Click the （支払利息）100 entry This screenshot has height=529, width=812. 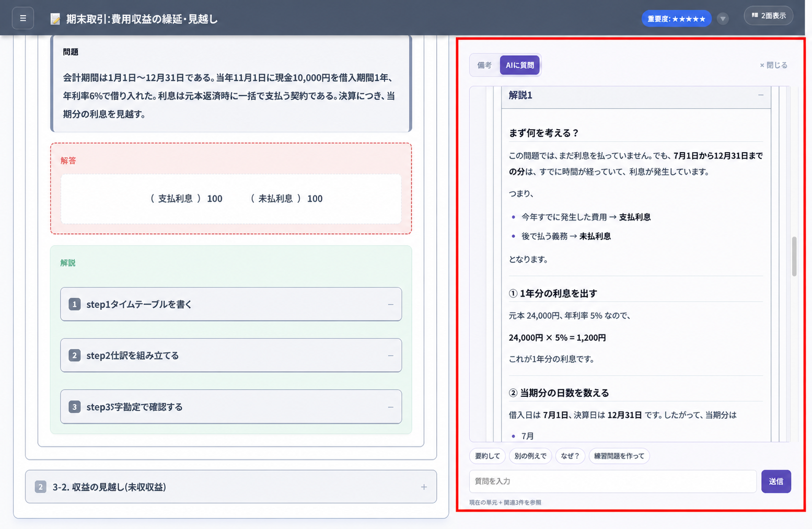click(186, 199)
